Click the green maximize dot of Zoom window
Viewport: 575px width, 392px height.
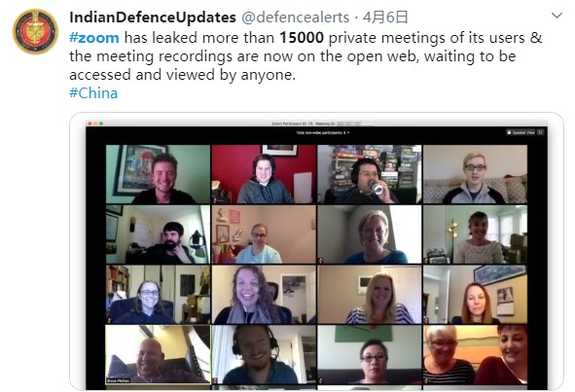tap(101, 124)
